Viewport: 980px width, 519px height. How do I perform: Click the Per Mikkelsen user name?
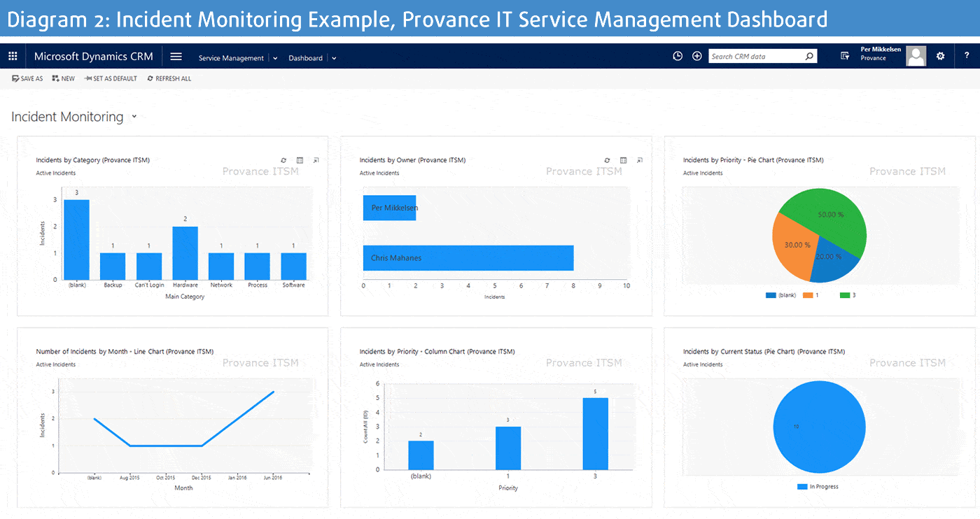point(881,50)
